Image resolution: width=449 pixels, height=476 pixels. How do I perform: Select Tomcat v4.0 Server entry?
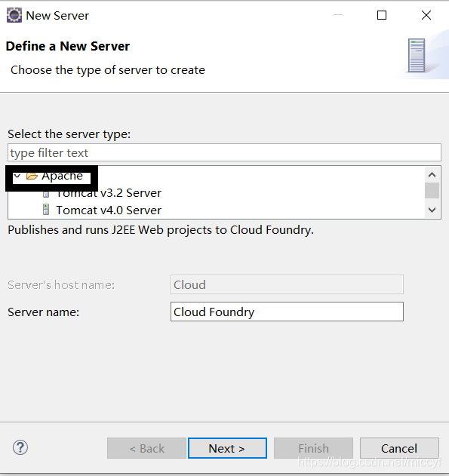(109, 210)
